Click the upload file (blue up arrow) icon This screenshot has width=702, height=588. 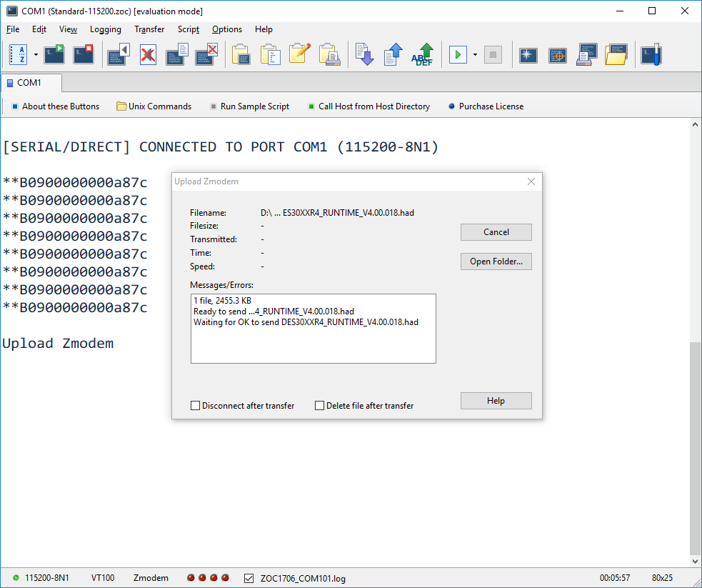click(x=393, y=55)
